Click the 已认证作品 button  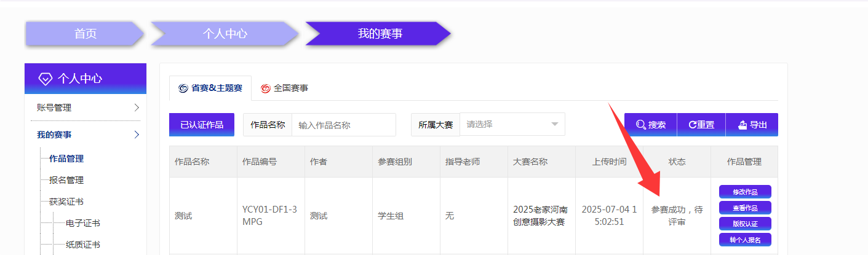pyautogui.click(x=202, y=125)
